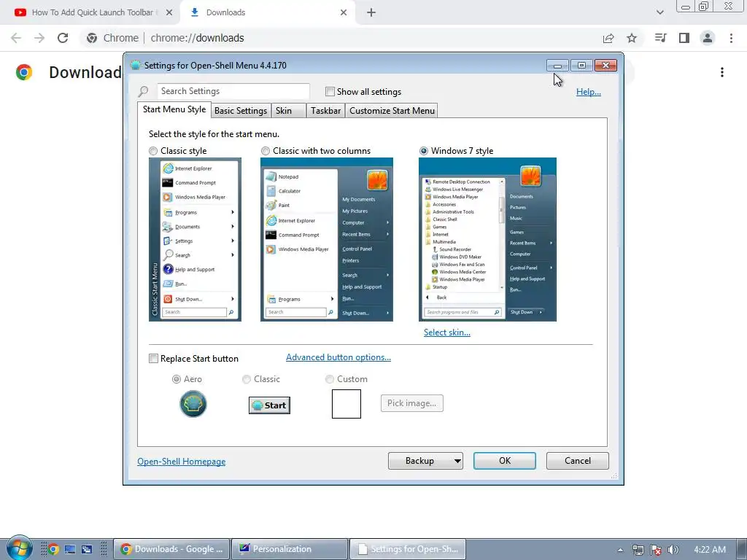Visit the Open-Shell Homepage link
This screenshot has width=747, height=560.
tap(182, 462)
